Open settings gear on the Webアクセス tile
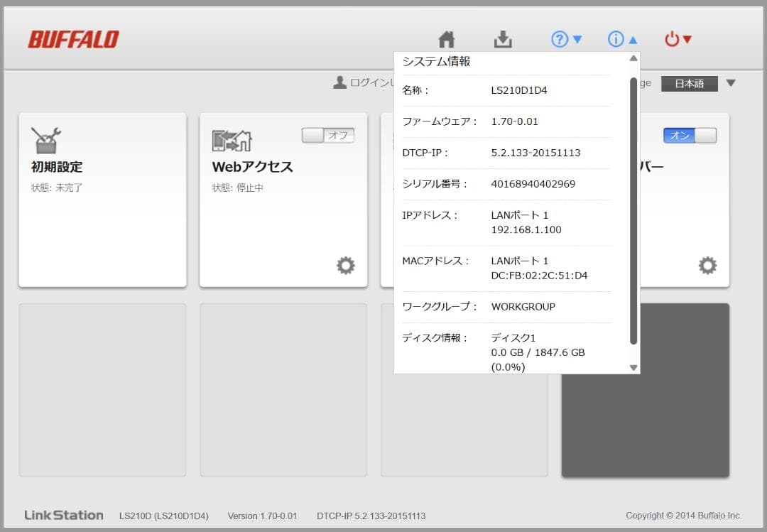 pos(346,265)
